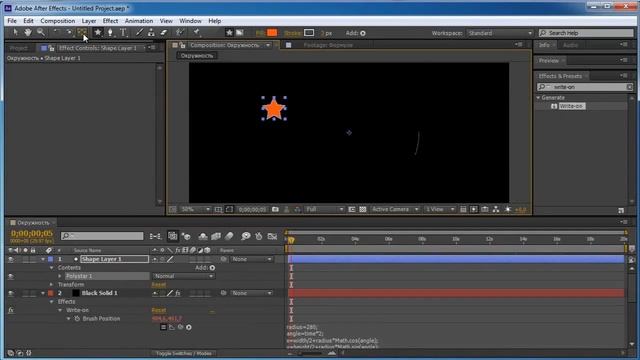Collapse Generate category in Effects & Presets
The width and height of the screenshot is (640, 360).
click(538, 98)
